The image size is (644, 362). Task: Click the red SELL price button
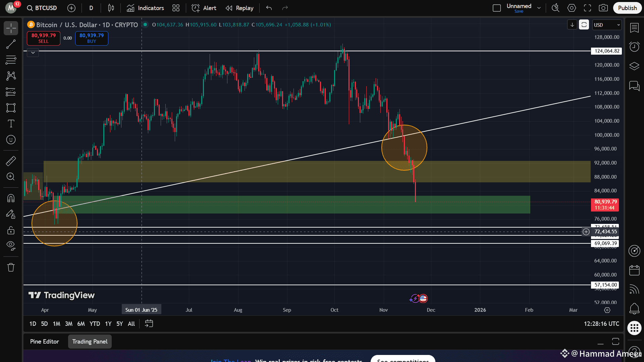pos(44,38)
